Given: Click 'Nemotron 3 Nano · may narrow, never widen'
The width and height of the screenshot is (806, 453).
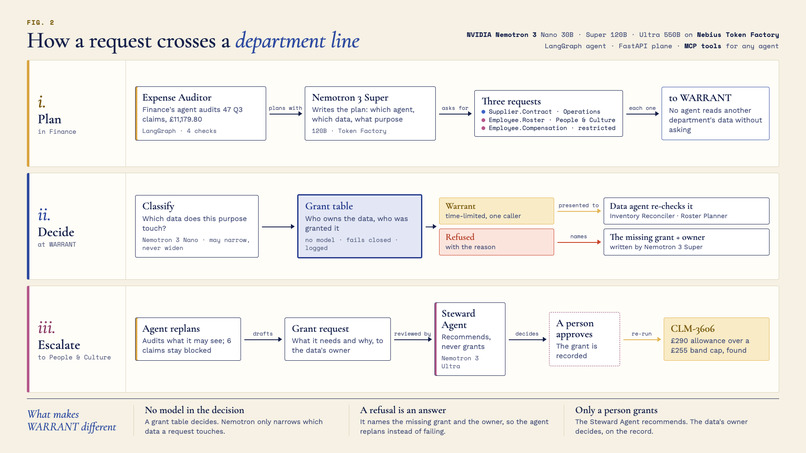Looking at the screenshot, I should (196, 244).
